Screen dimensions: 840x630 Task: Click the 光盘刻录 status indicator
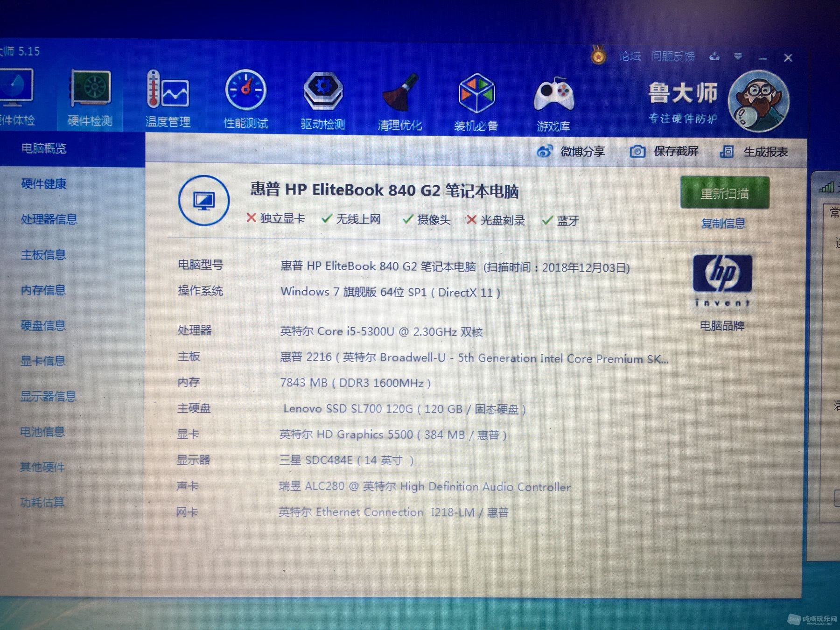[496, 220]
